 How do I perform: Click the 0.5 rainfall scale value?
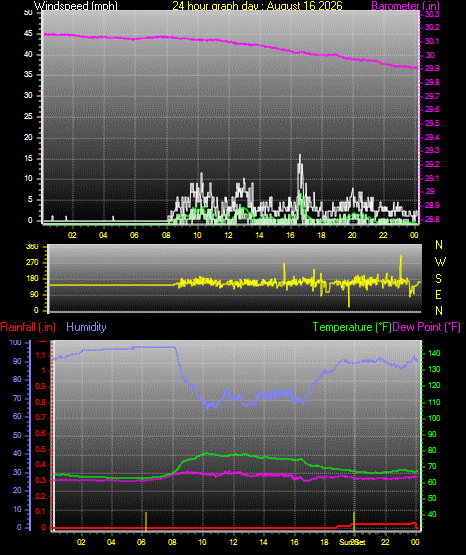[x=41, y=450]
